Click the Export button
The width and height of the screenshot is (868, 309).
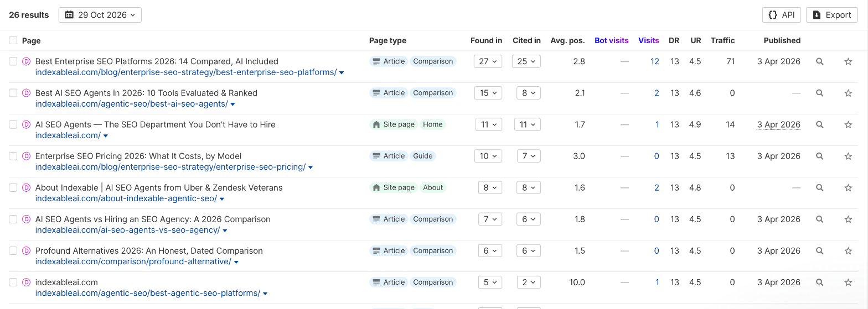[832, 15]
